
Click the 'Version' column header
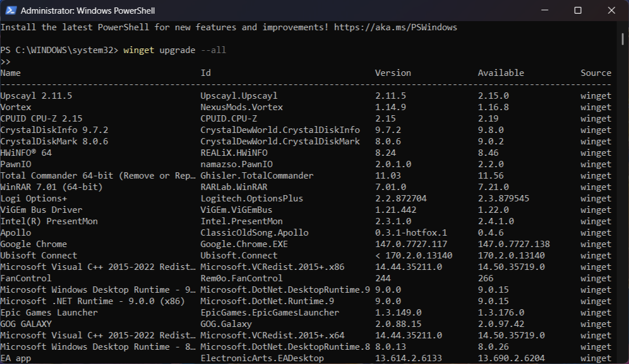tap(393, 73)
